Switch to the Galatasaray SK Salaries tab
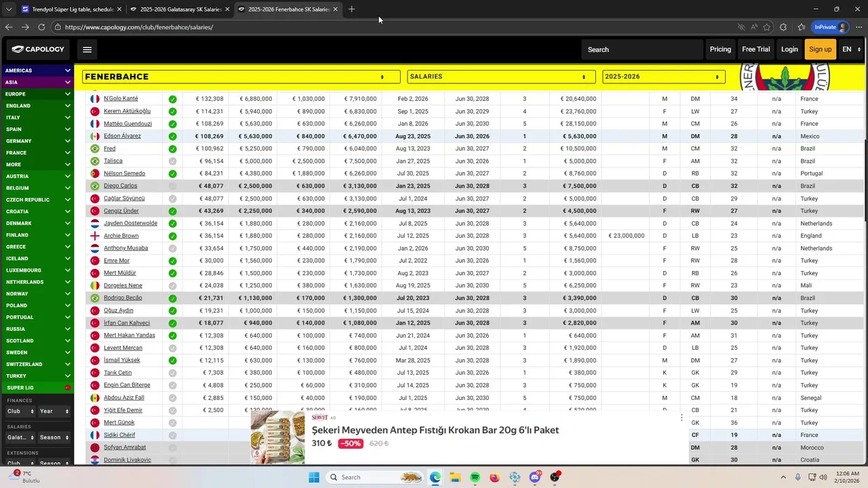This screenshot has width=868, height=488. (x=180, y=9)
